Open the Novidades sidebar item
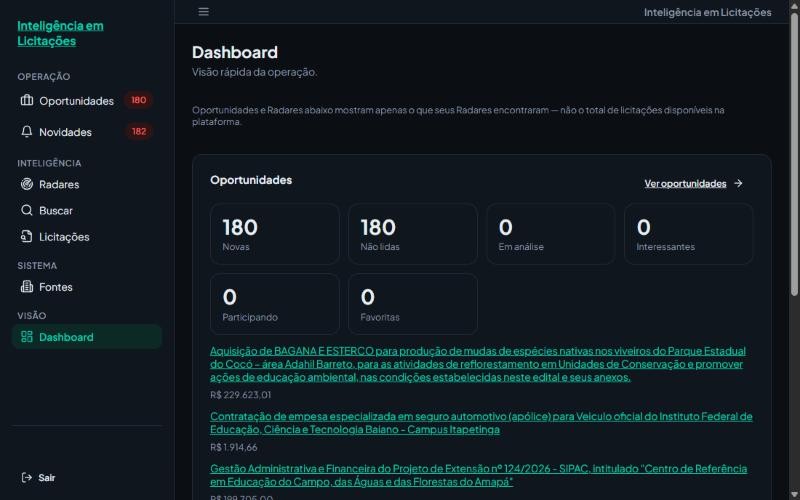Viewport: 800px width, 500px height. [87, 132]
